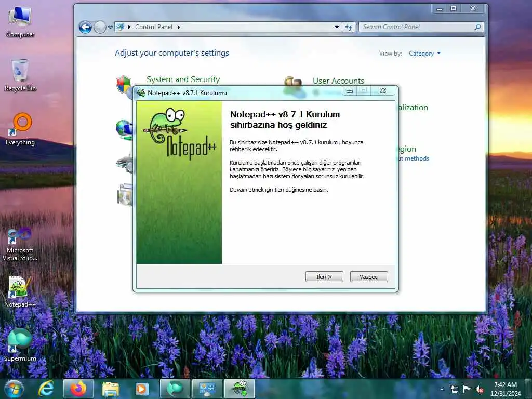Switch to Control Panel taskbar button
Viewport: 532px width, 399px height.
point(207,389)
